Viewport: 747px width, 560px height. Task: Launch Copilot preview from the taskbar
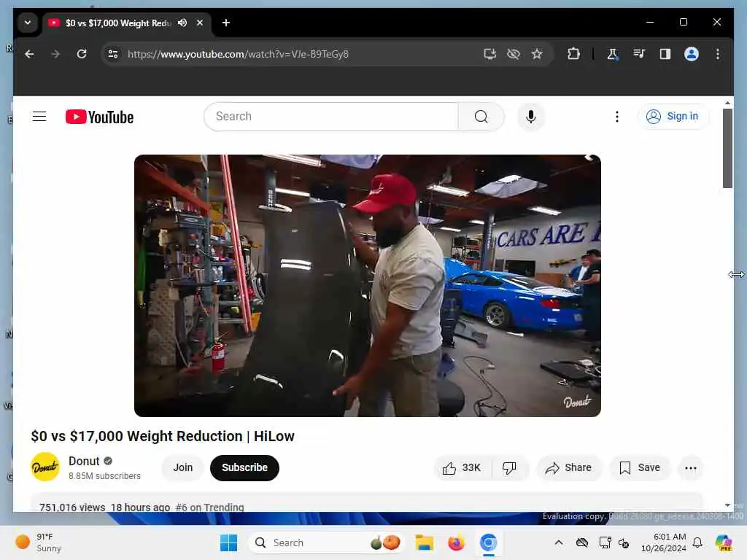point(724,542)
